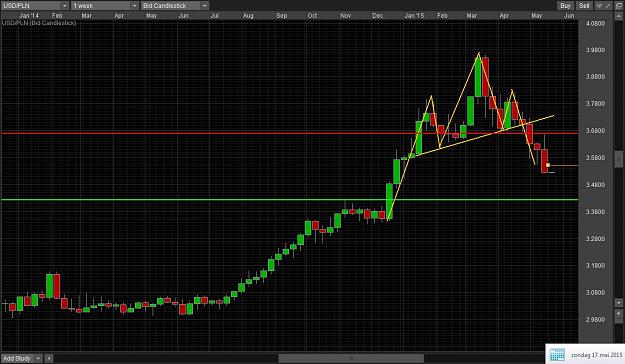Click the 4.0800 price axis label
Viewport: 625px width, 364px height.
(595, 23)
